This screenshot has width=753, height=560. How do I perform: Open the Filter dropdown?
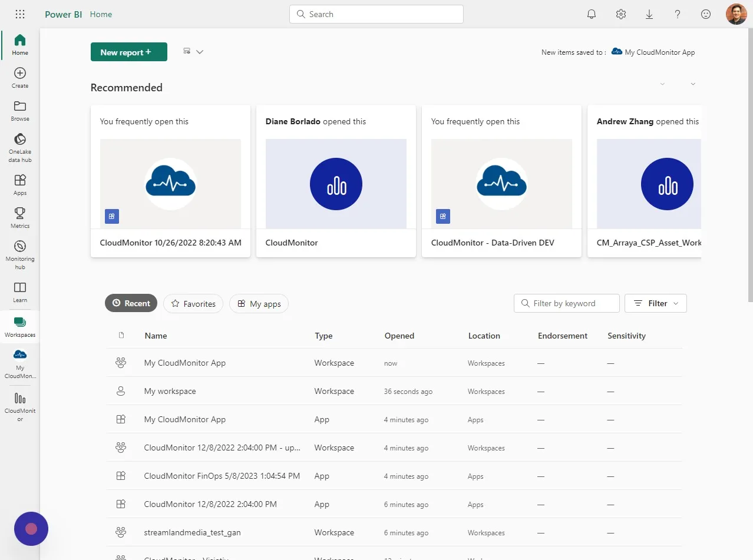point(656,303)
